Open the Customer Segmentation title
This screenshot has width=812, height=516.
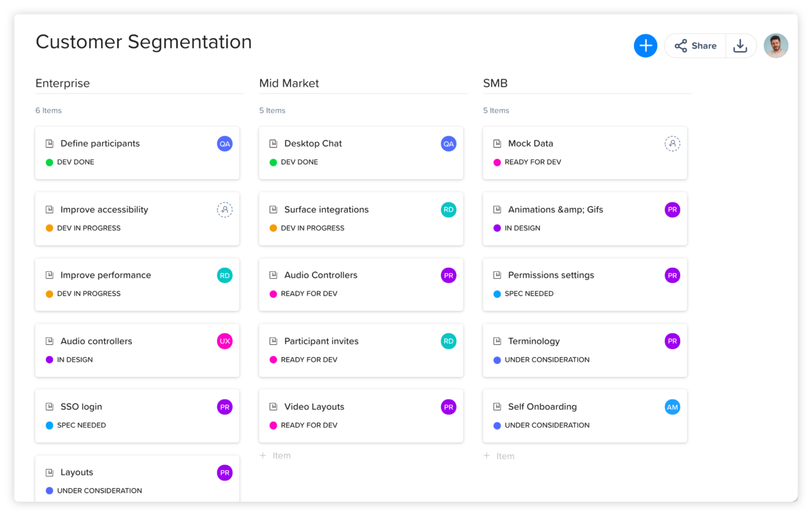coord(144,42)
